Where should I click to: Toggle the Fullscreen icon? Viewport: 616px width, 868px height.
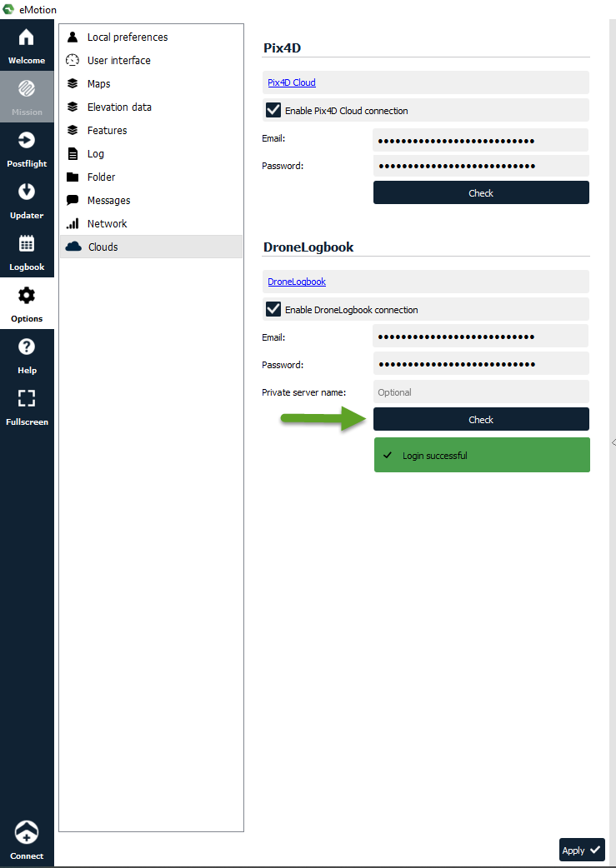tap(27, 398)
